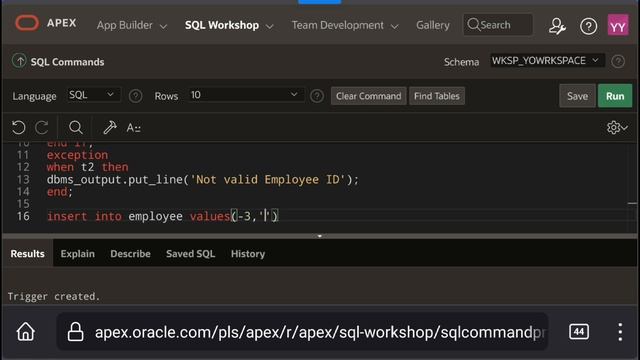Click the help icon beside Language
This screenshot has height=360, width=640.
pyautogui.click(x=136, y=96)
